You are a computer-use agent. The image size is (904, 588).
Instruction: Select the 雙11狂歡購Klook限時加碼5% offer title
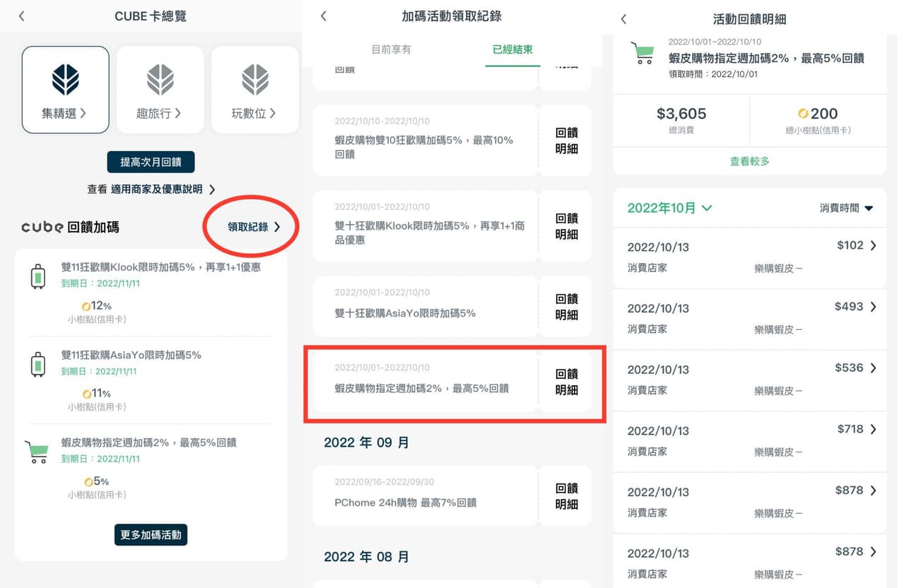click(161, 267)
